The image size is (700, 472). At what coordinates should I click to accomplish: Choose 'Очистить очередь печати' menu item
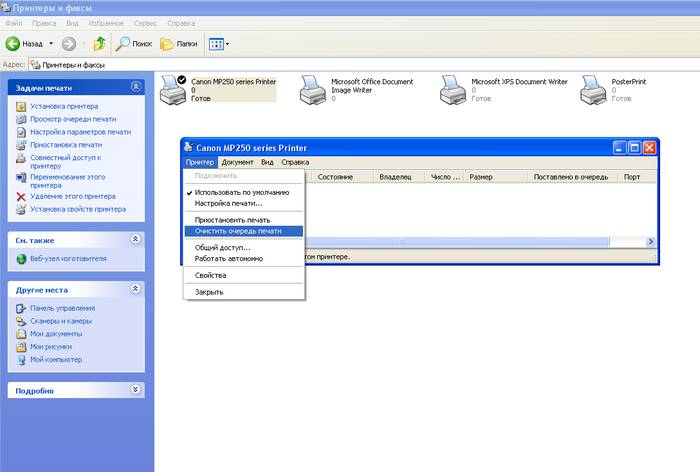(x=238, y=230)
